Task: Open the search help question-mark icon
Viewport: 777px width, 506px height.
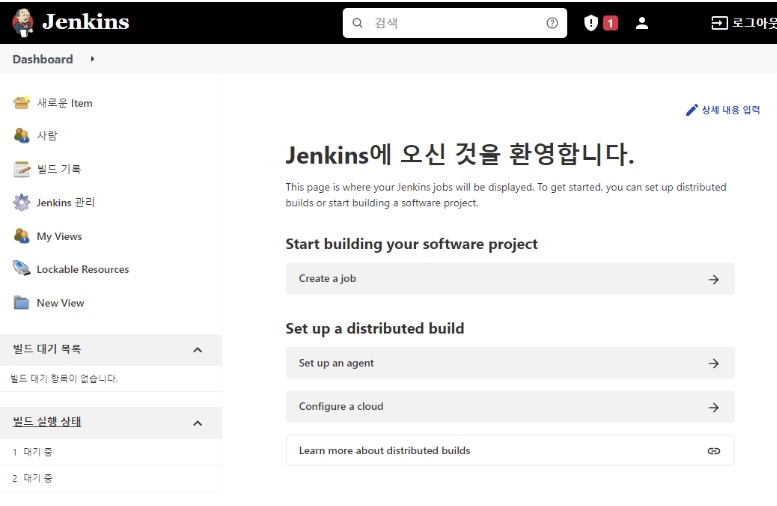Action: [x=552, y=23]
